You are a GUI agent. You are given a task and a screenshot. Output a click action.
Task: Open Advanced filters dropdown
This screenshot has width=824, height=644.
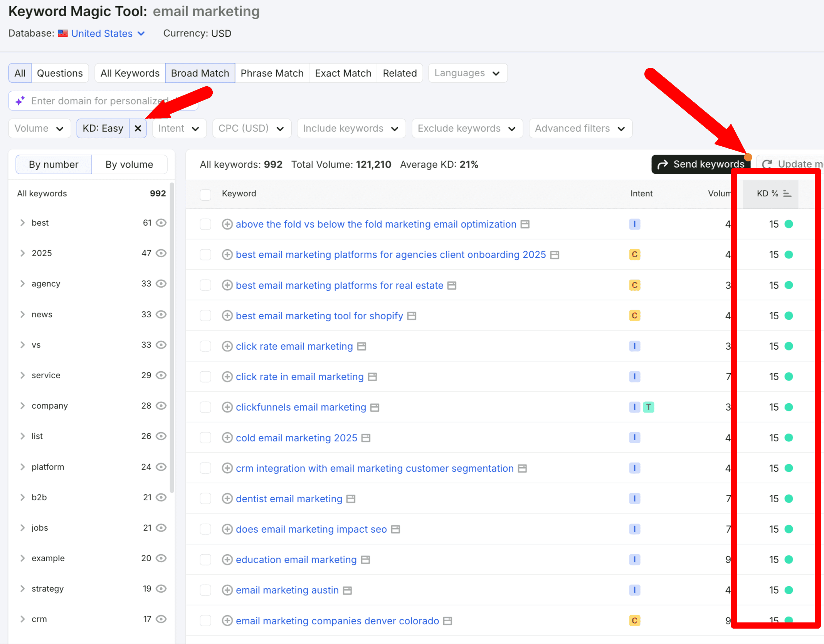(580, 128)
